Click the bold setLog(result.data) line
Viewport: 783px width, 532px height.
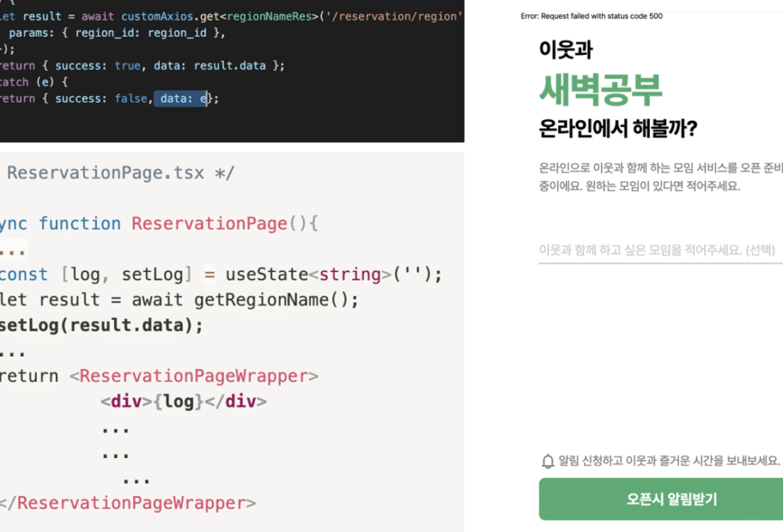pos(102,325)
